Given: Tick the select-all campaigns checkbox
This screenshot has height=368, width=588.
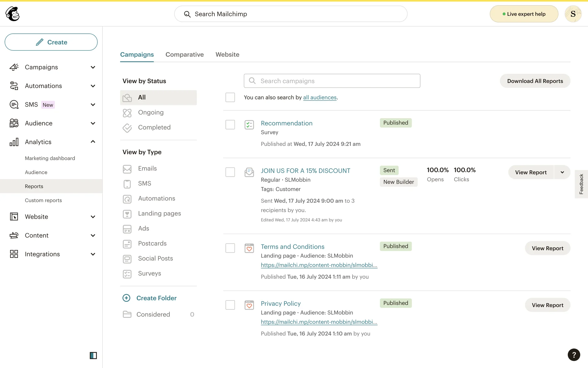Looking at the screenshot, I should [230, 97].
